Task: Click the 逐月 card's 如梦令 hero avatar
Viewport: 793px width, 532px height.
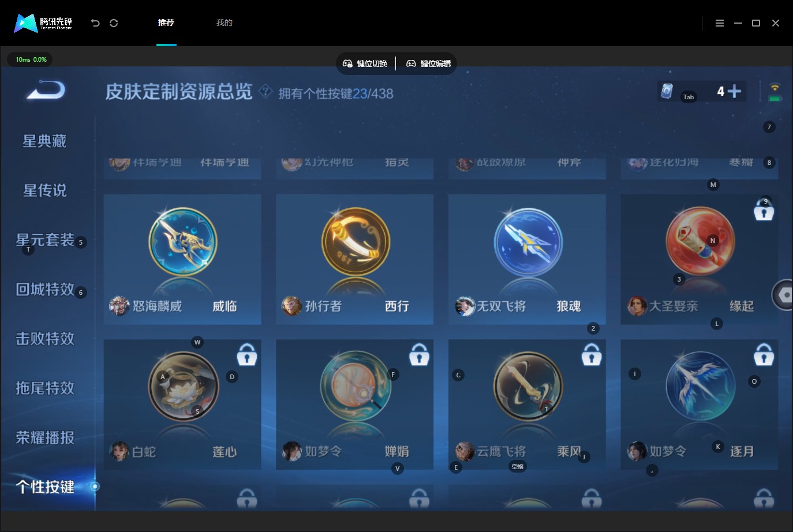Action: click(637, 451)
